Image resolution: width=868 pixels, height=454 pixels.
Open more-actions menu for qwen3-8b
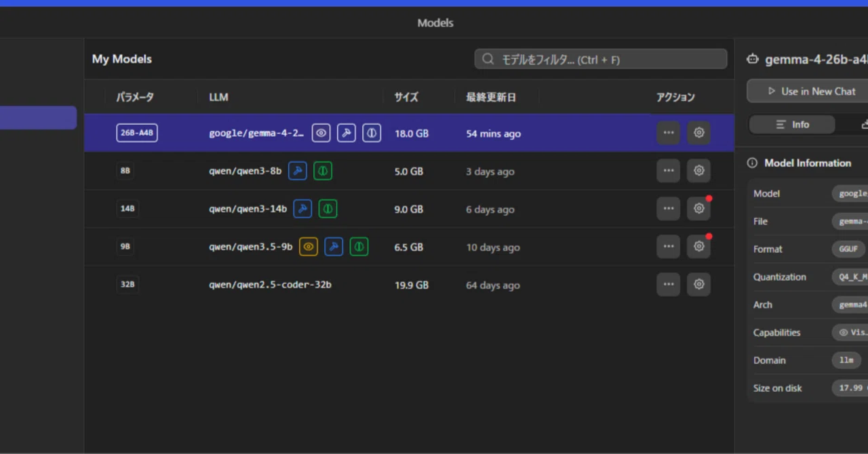click(x=669, y=171)
